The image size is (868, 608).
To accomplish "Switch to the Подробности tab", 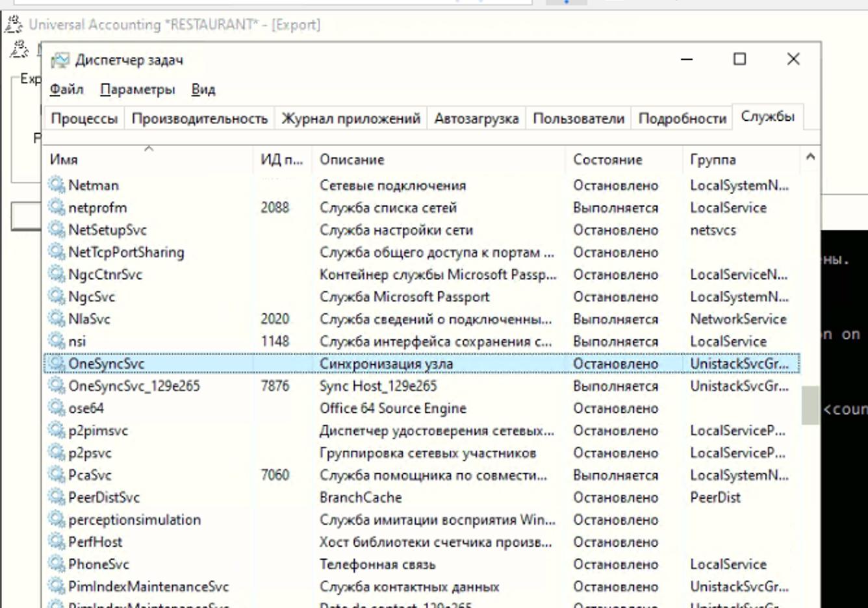I will coord(682,118).
